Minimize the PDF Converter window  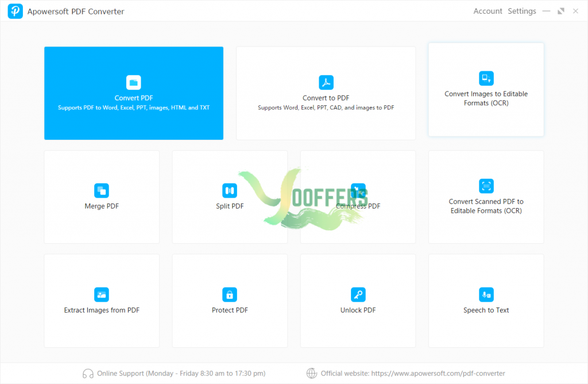547,11
